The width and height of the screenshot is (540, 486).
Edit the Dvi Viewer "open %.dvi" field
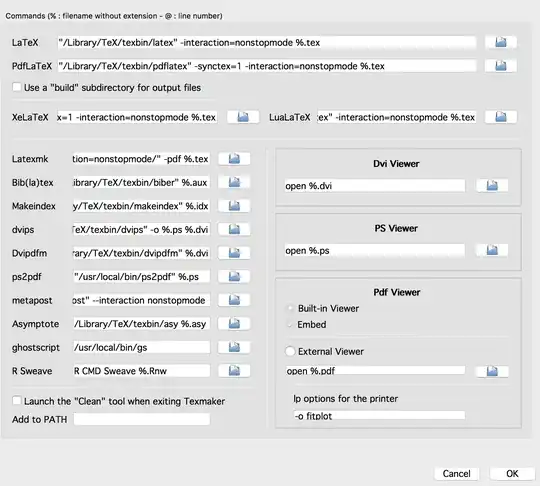point(375,186)
